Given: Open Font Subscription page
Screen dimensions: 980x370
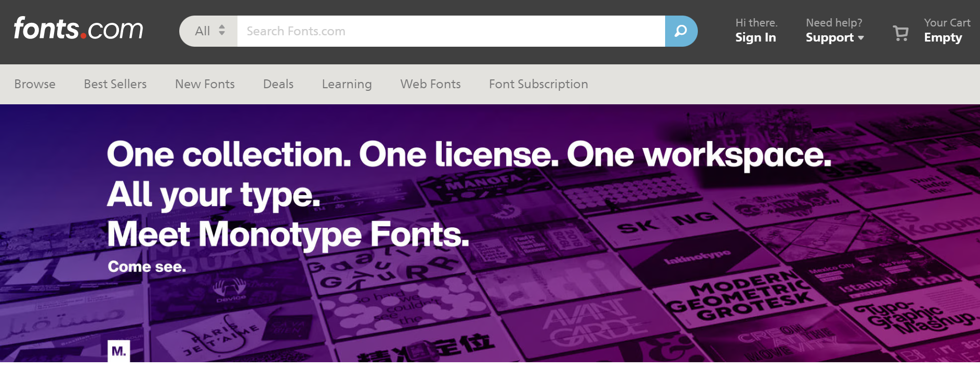Looking at the screenshot, I should pyautogui.click(x=538, y=84).
